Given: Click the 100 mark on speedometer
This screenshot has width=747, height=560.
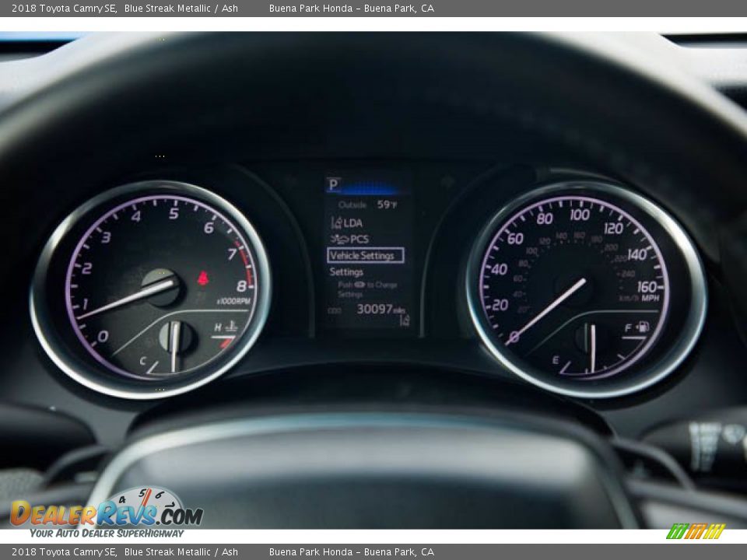Looking at the screenshot, I should [x=580, y=215].
